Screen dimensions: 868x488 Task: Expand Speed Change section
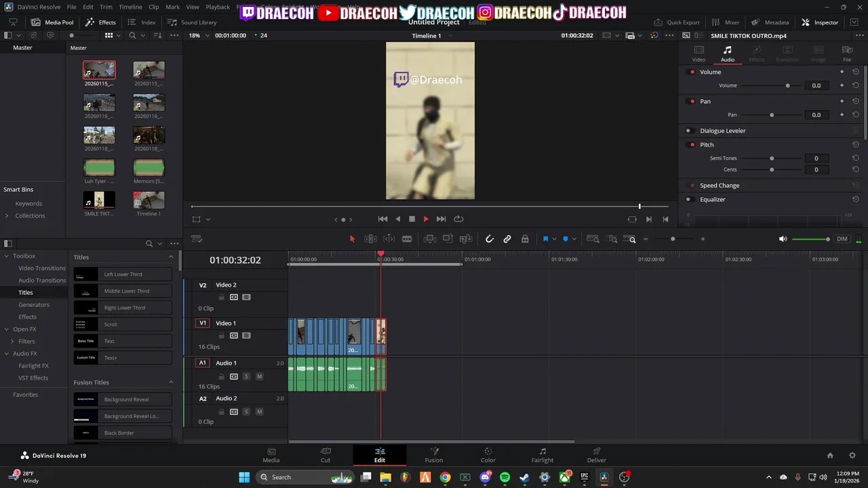coord(719,185)
